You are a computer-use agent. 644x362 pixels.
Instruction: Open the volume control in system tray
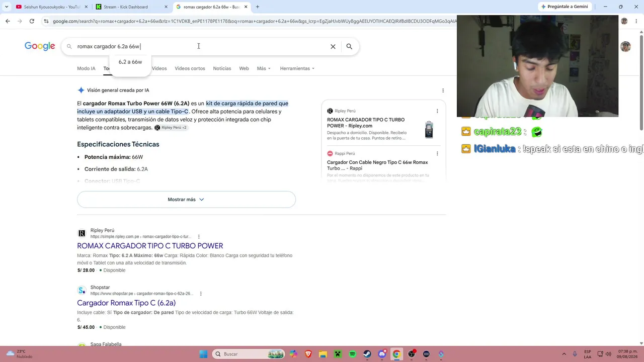608,354
